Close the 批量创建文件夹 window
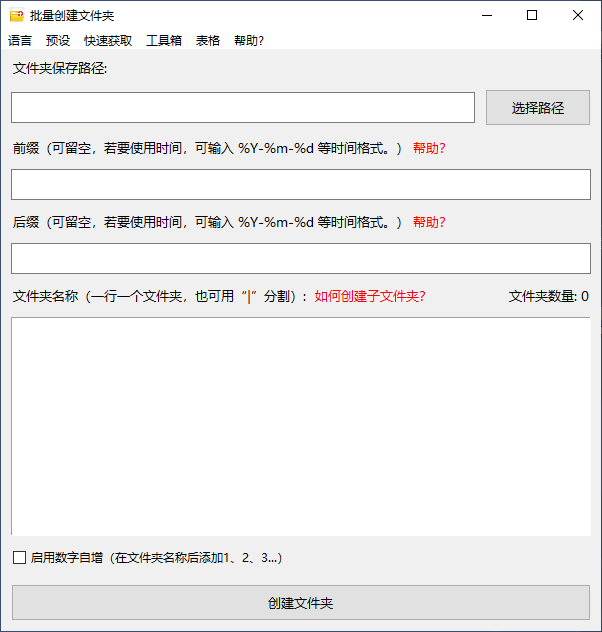This screenshot has width=602, height=632. pos(578,15)
